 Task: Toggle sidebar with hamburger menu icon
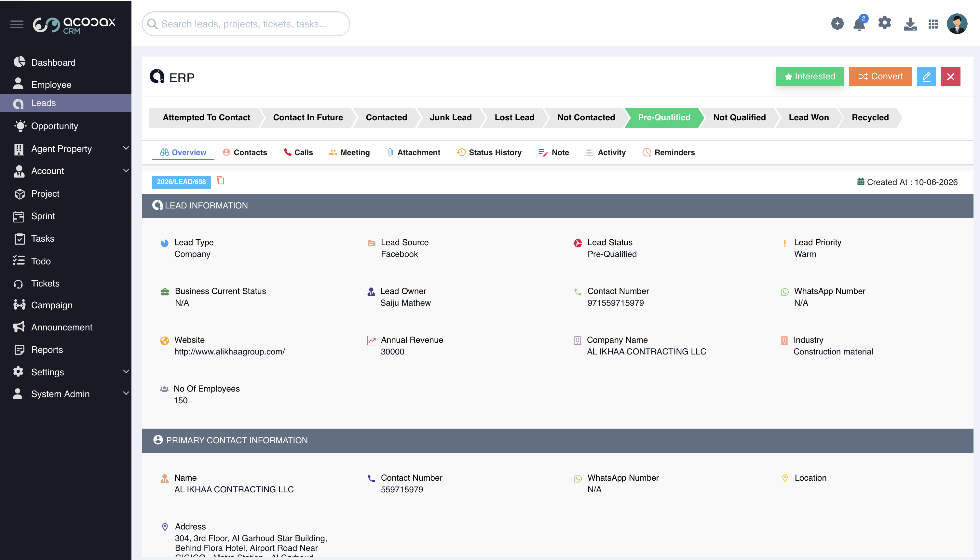click(17, 24)
